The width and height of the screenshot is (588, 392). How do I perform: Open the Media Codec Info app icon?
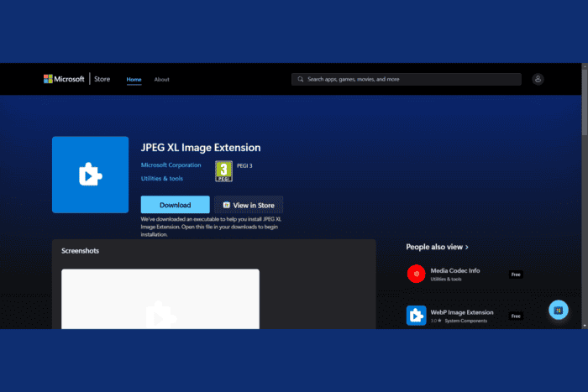coord(416,274)
